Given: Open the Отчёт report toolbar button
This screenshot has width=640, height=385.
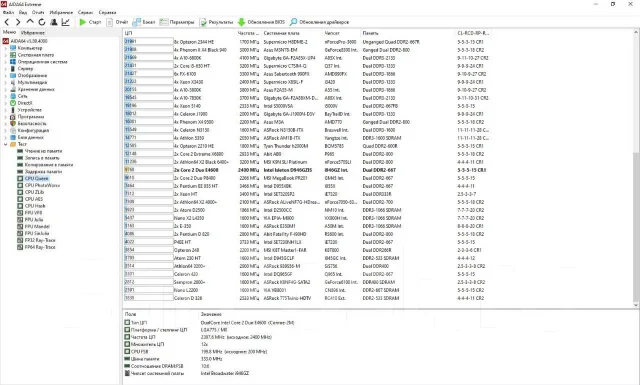Looking at the screenshot, I should [x=117, y=22].
